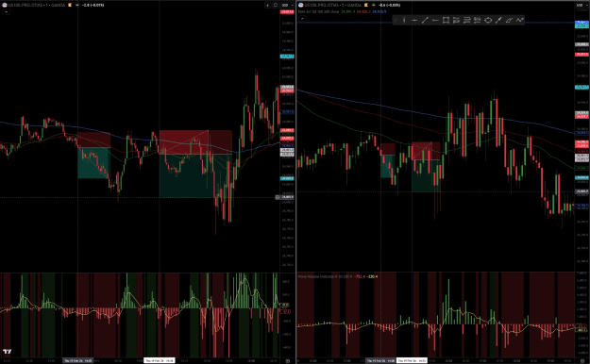
Task: Open left chart's time axis settings icon
Action: [x=288, y=360]
